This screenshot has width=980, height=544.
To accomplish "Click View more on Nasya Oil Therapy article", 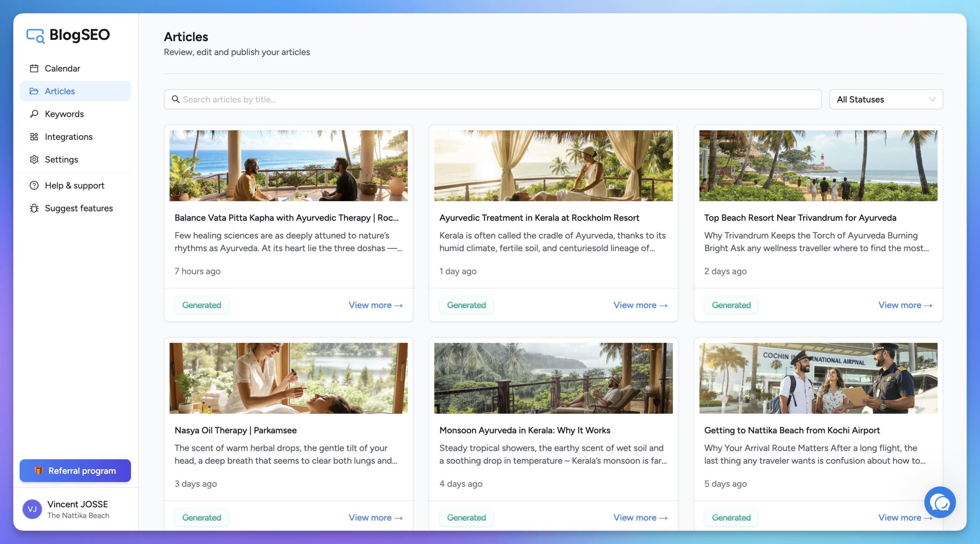I will [375, 517].
